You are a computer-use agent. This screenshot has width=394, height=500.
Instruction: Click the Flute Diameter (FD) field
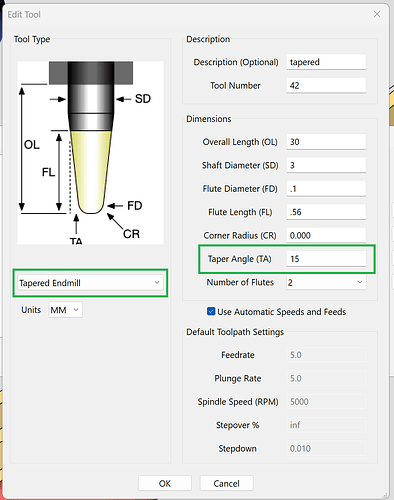(326, 189)
